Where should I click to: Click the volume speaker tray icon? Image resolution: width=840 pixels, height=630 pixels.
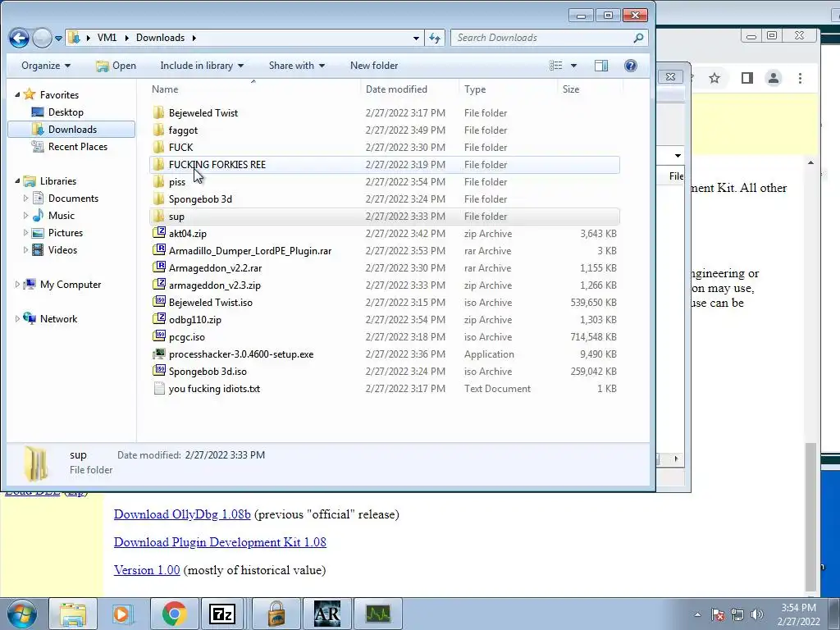pos(757,614)
